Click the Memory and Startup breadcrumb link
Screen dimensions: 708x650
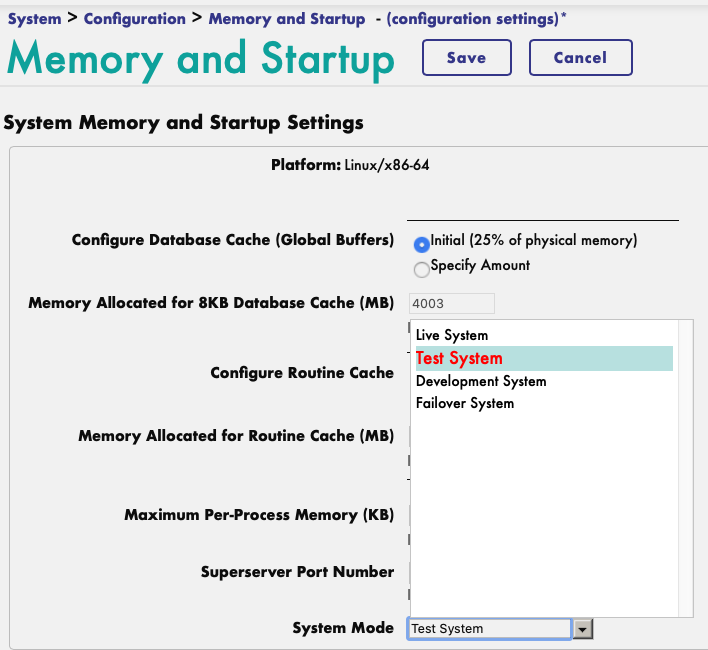(286, 19)
